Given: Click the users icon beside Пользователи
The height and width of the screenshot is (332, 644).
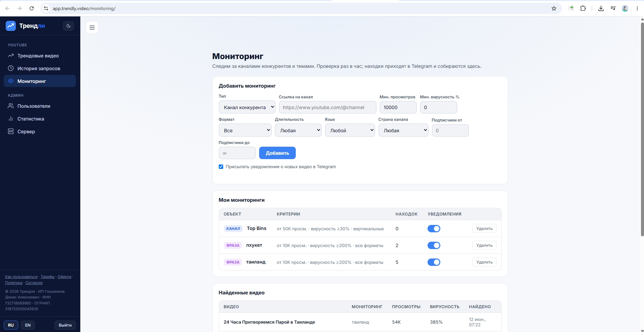Looking at the screenshot, I should point(11,106).
